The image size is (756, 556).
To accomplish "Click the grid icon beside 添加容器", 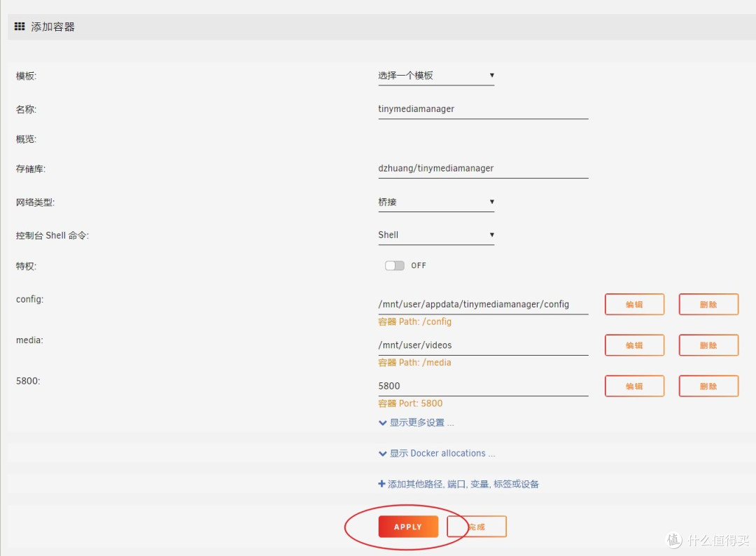I will click(20, 27).
